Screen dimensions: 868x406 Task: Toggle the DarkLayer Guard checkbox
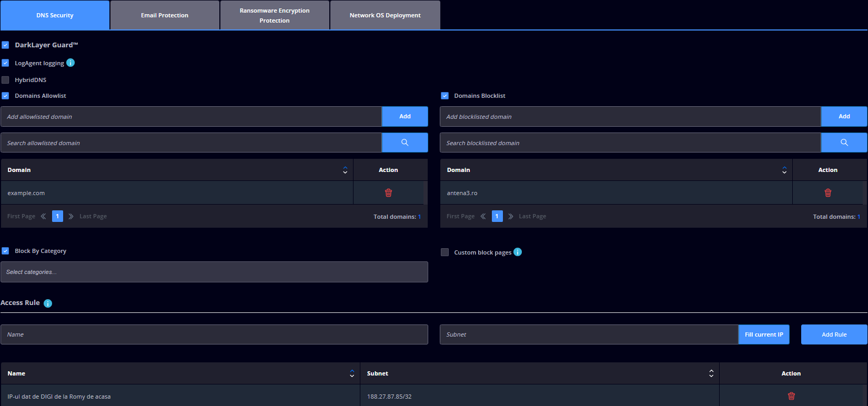click(x=5, y=45)
